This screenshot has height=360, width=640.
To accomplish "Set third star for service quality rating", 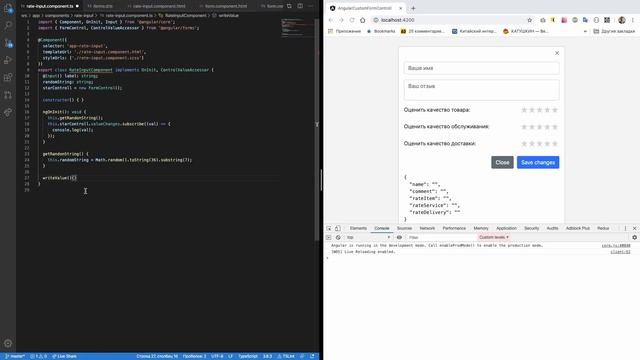I will click(x=540, y=127).
